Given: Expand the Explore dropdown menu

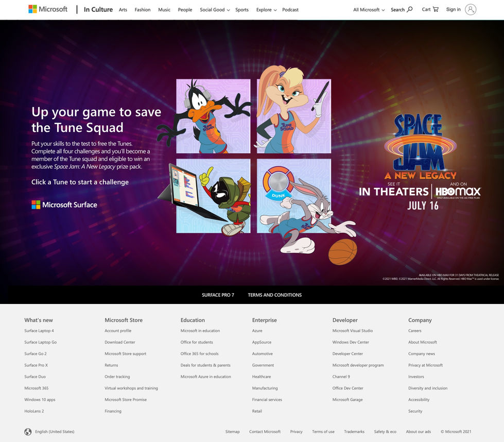Looking at the screenshot, I should coord(266,10).
